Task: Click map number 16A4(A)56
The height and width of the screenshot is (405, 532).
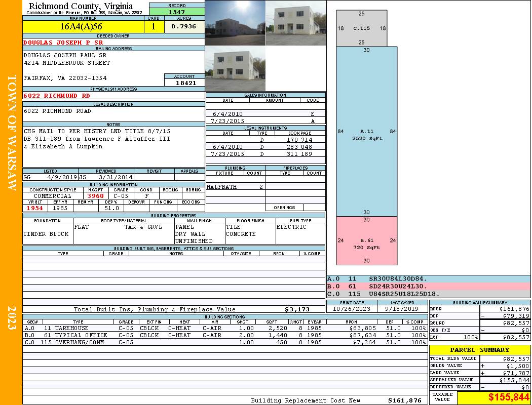Action: 81,26
